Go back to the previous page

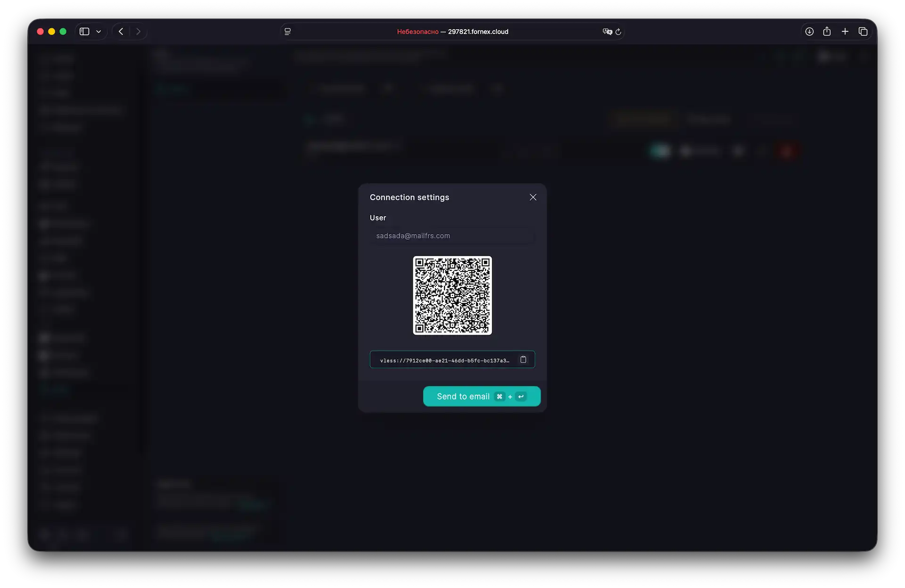coord(121,31)
